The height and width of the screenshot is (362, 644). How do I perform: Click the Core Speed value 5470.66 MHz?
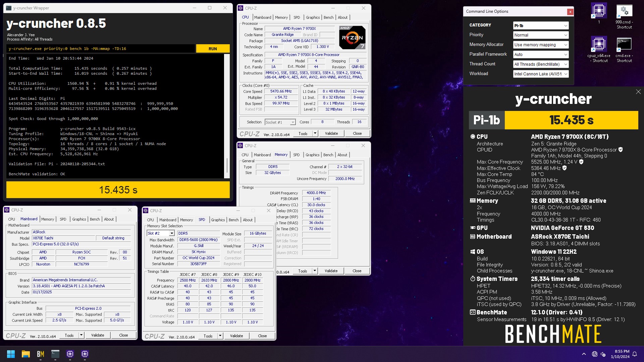tap(281, 91)
